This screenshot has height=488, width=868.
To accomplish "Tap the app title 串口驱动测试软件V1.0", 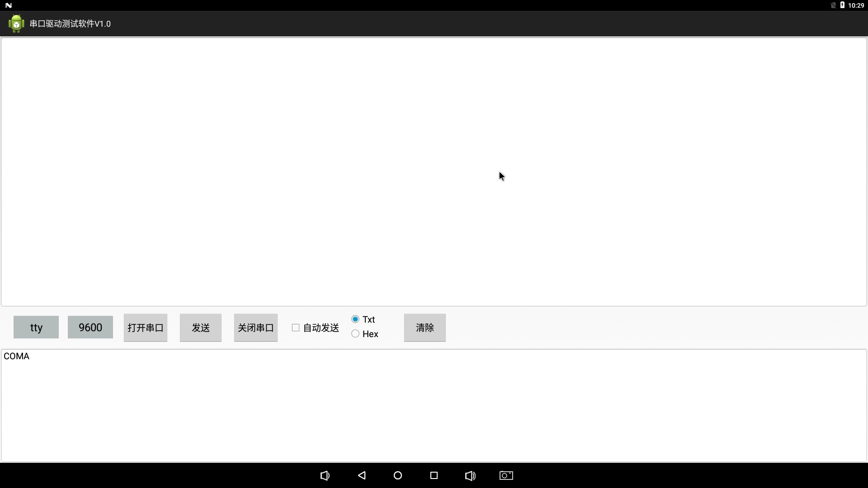I will point(69,23).
